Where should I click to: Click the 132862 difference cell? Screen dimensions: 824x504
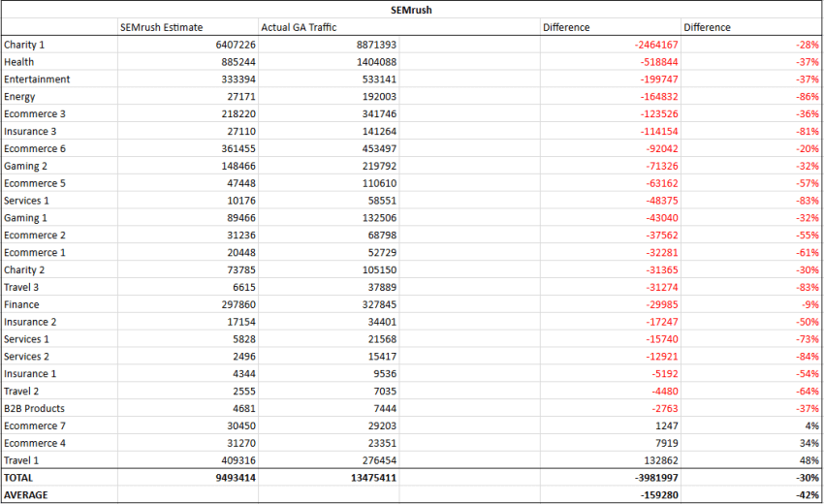(610, 461)
